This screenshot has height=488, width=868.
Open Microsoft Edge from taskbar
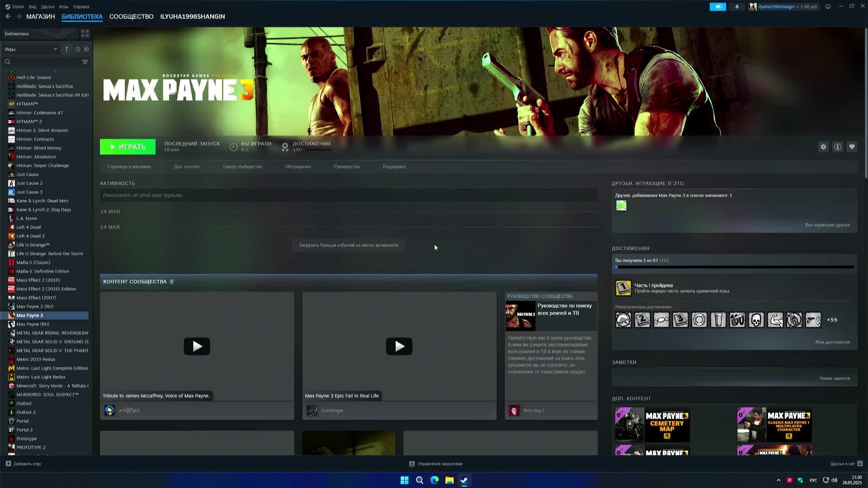coord(434,480)
